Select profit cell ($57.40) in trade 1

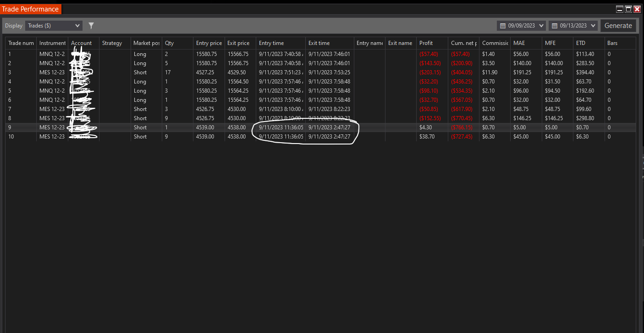click(x=429, y=54)
